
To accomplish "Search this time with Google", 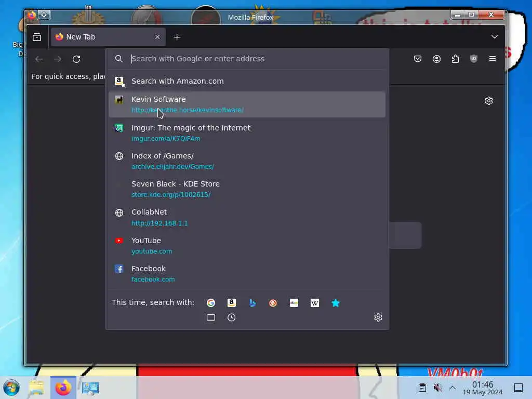I will 211,303.
